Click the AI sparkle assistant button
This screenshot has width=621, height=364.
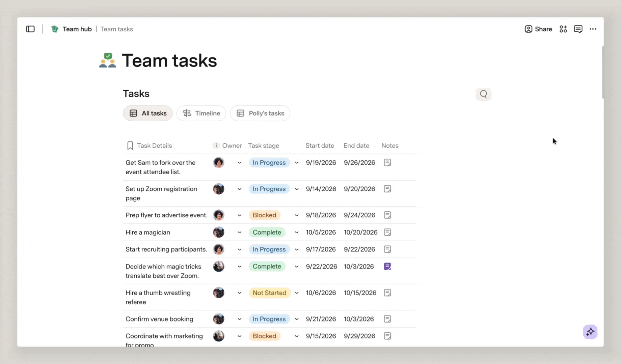tap(590, 332)
